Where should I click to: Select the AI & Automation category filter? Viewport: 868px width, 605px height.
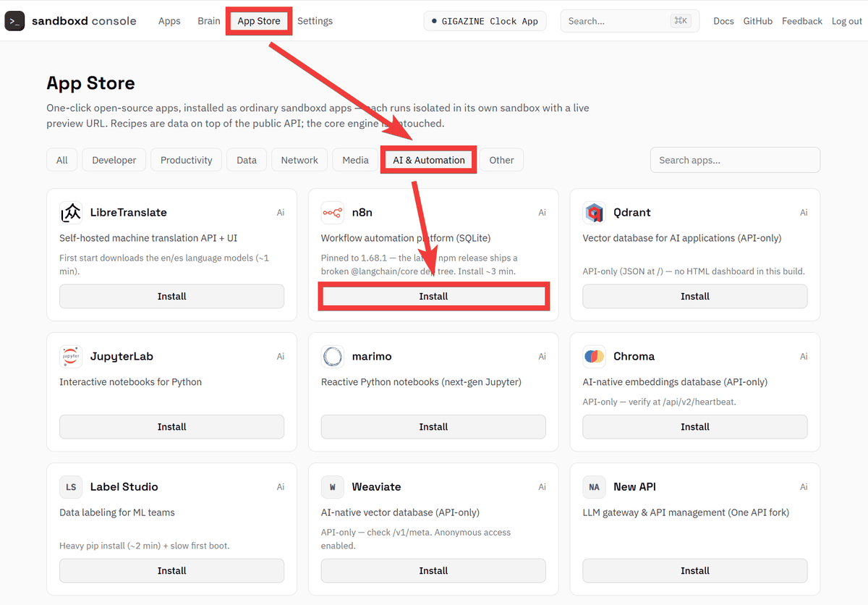tap(429, 160)
